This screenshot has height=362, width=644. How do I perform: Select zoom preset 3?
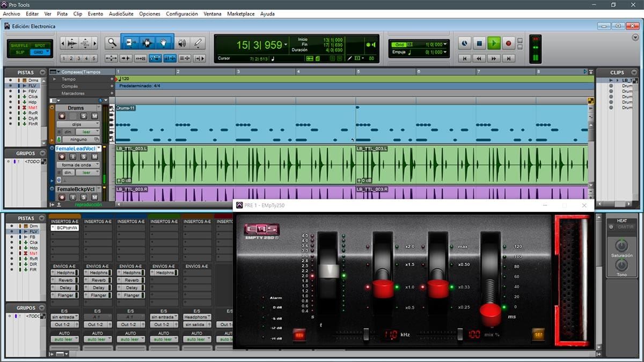coord(79,58)
